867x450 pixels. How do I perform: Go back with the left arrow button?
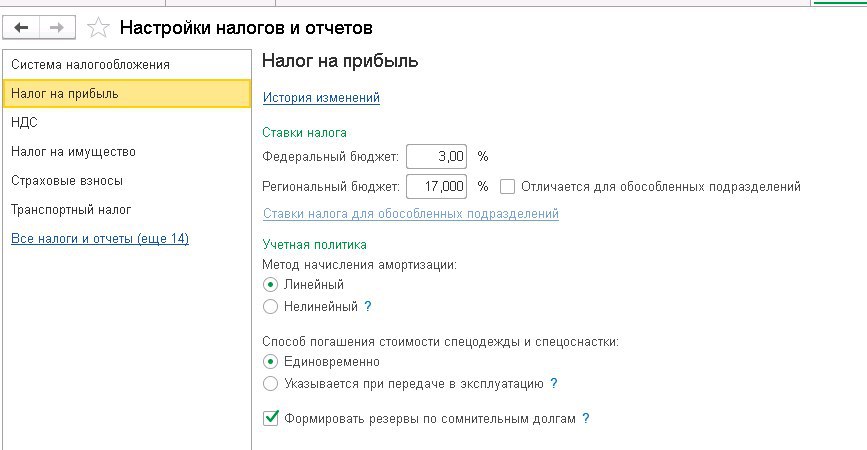tap(21, 28)
